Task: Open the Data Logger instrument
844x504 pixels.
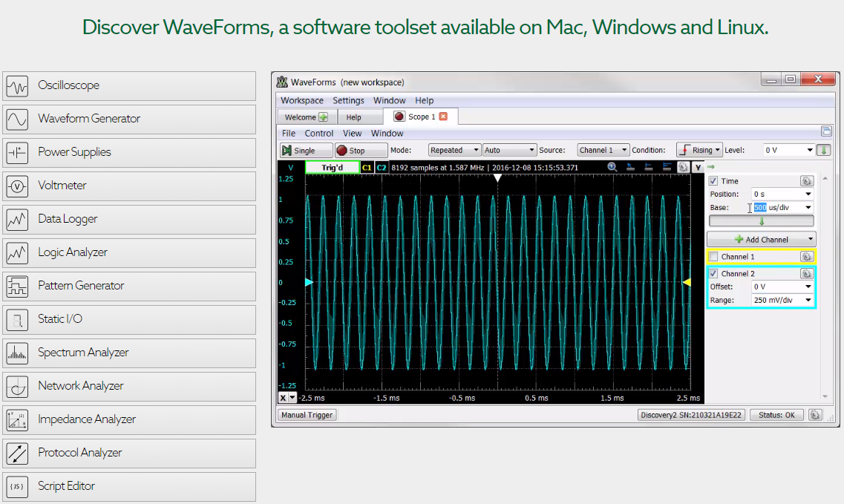Action: pyautogui.click(x=129, y=219)
